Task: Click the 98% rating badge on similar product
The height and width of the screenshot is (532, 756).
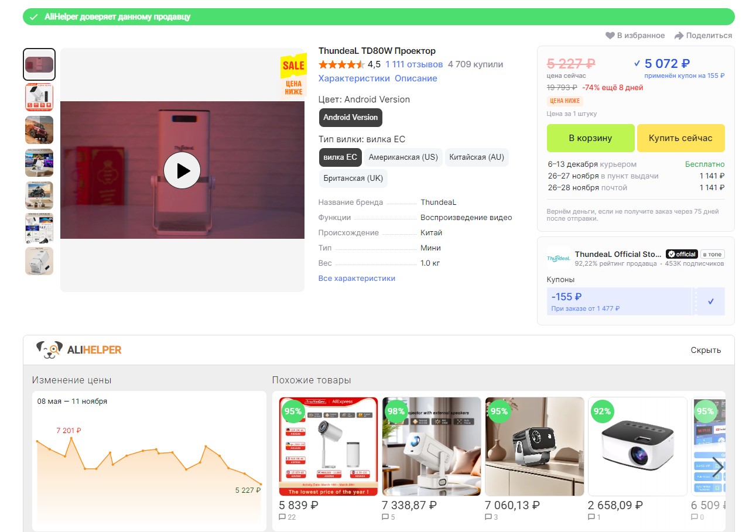Action: coord(396,411)
